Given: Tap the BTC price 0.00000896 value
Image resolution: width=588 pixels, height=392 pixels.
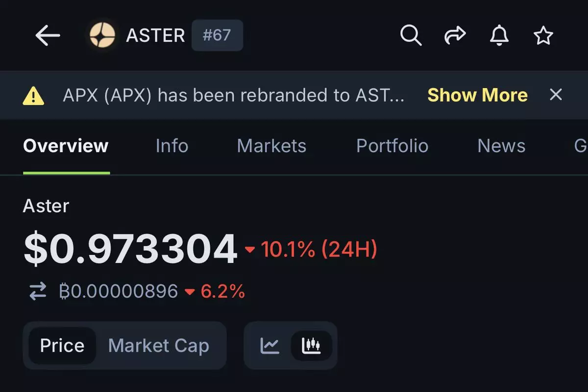Looking at the screenshot, I should [x=119, y=292].
